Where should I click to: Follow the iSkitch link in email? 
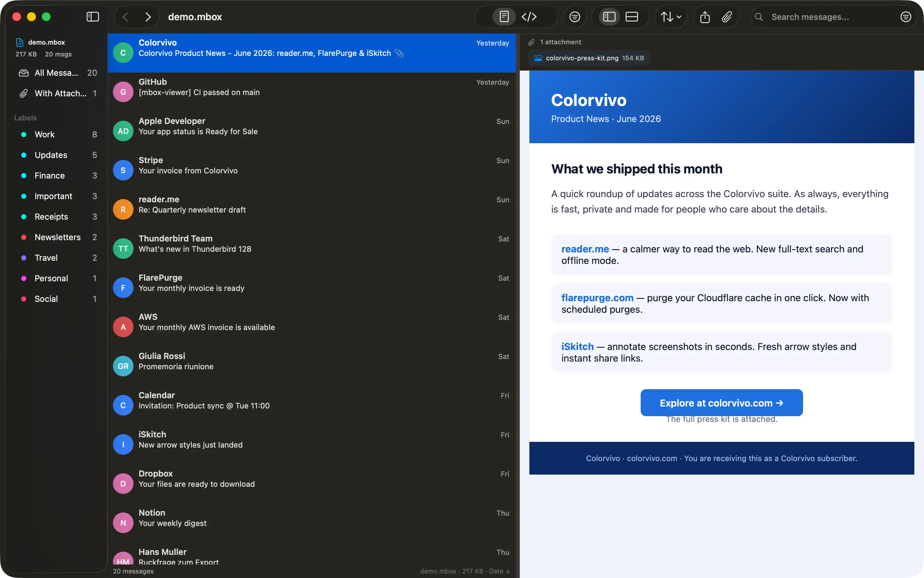pos(577,347)
